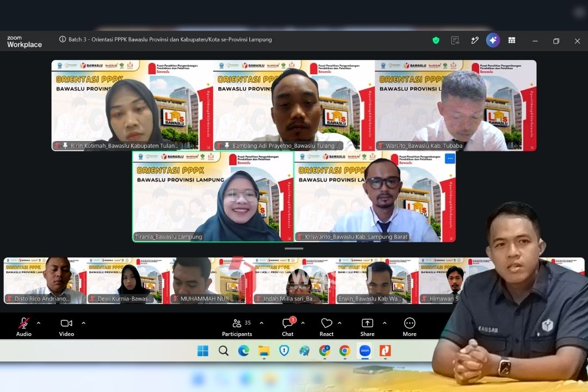Select Erwin_Bawaslu Kab Wa's video thumbnail
This screenshot has height=392, width=588.
[377, 280]
